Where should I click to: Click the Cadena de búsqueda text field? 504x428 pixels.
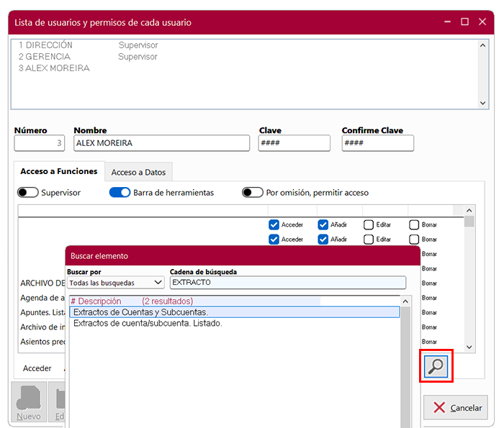[287, 283]
